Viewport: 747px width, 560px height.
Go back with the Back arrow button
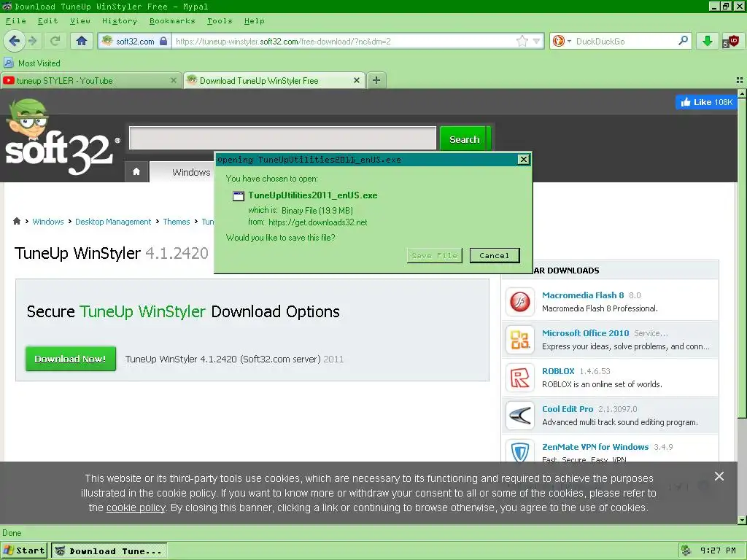[x=15, y=41]
